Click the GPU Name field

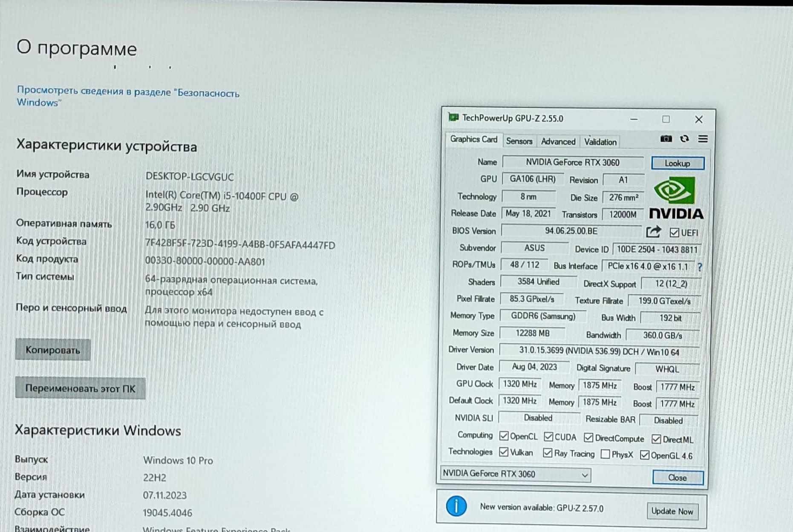(x=573, y=162)
